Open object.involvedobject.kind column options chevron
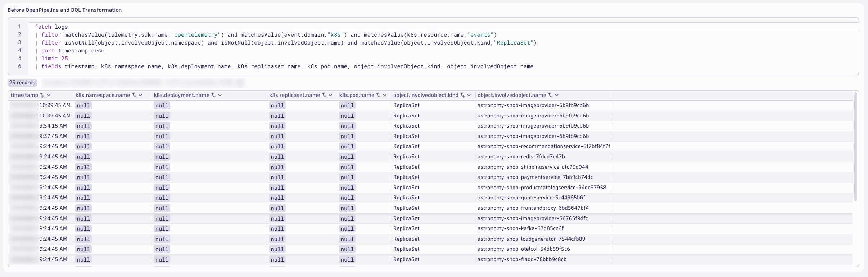This screenshot has height=277, width=868. tap(469, 95)
